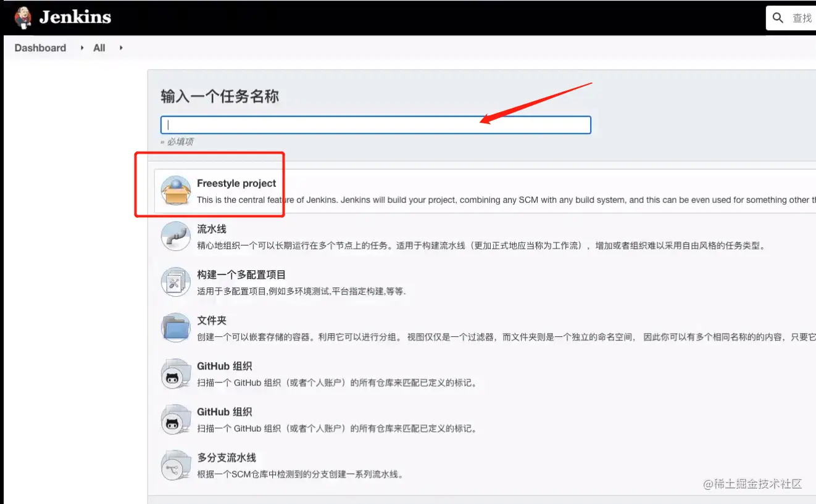This screenshot has width=816, height=504.
Task: Select the 流水线 pipe icon
Action: 175,236
